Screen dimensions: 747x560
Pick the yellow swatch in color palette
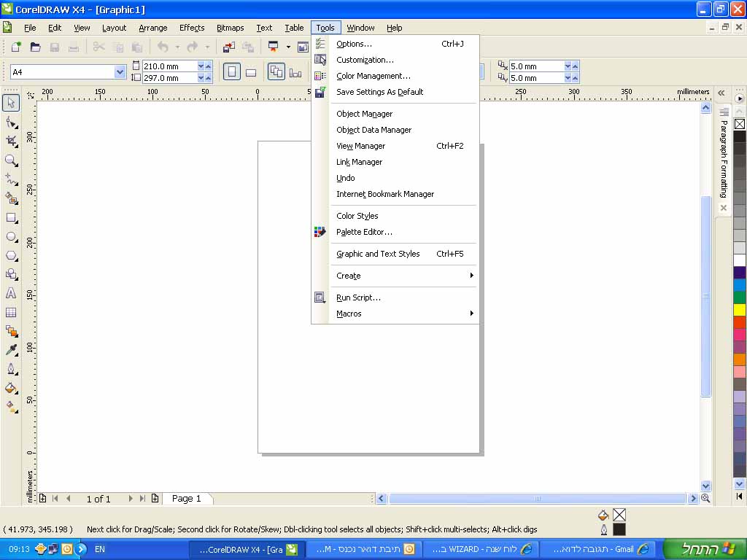pyautogui.click(x=740, y=310)
